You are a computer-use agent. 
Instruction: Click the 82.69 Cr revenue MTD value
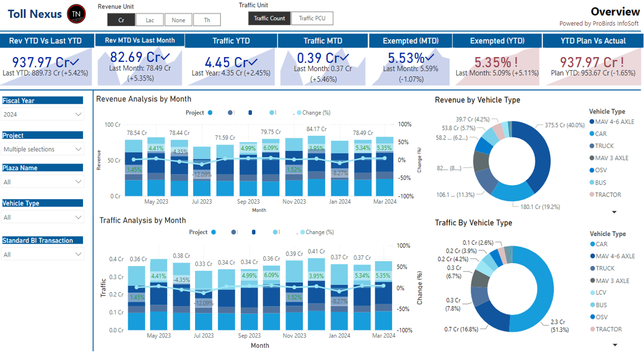pos(140,57)
